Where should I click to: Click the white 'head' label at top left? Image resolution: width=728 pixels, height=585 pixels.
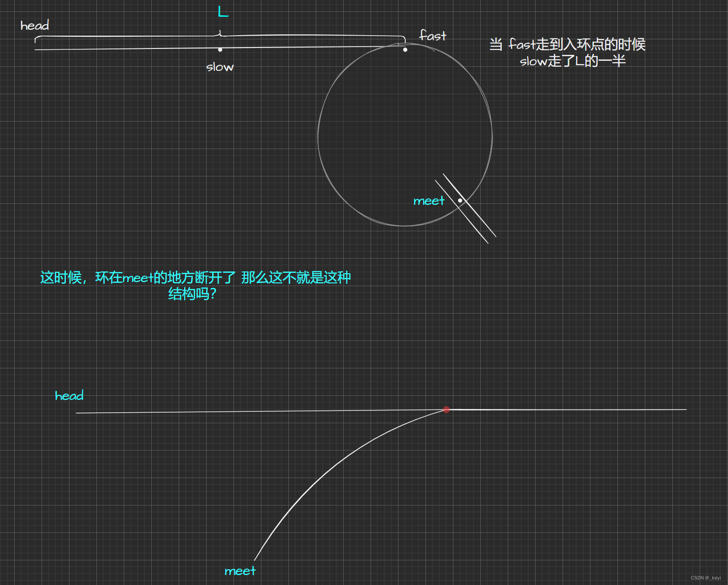tap(35, 25)
